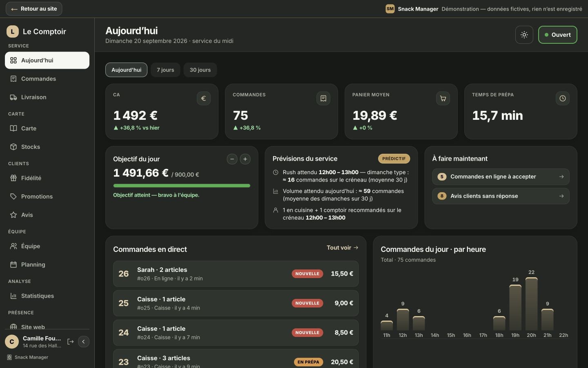588x368 pixels.
Task: Click the cart icon on Panier moyen card
Action: [443, 98]
